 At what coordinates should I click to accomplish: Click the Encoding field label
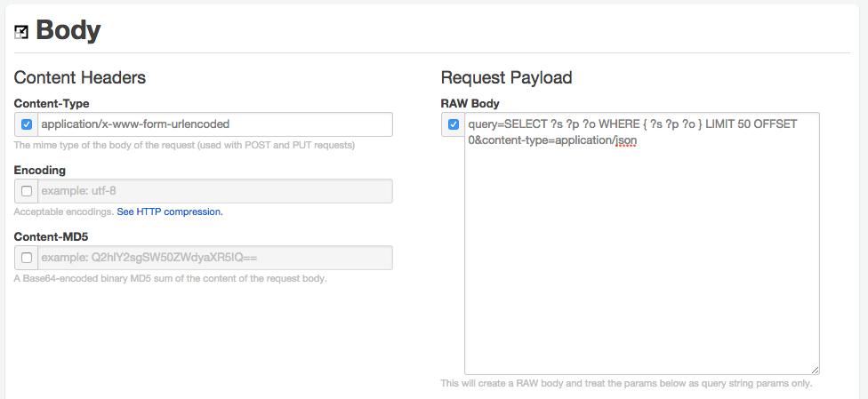pyautogui.click(x=40, y=170)
